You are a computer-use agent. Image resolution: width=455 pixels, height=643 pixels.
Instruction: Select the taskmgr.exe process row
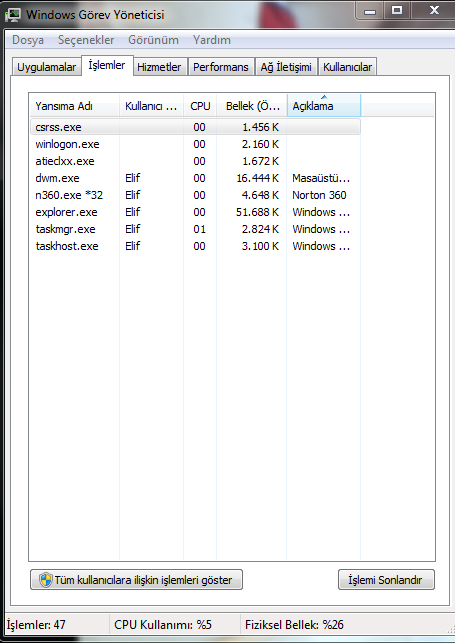coord(195,229)
